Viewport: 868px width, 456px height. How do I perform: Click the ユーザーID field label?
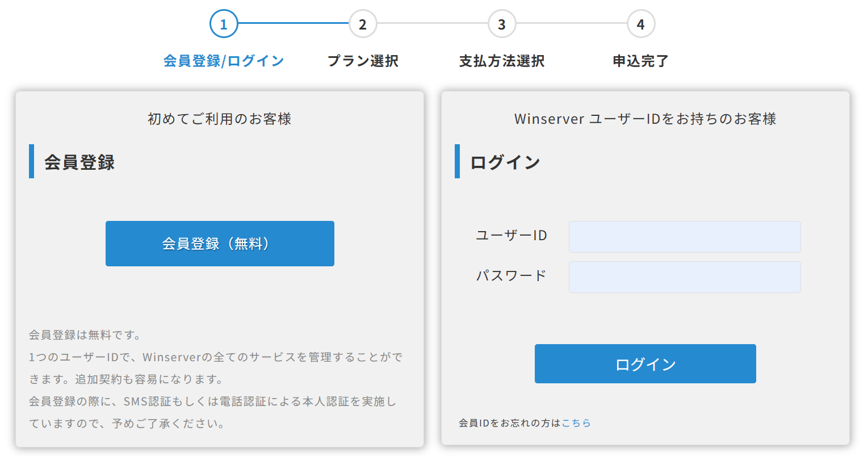[511, 236]
